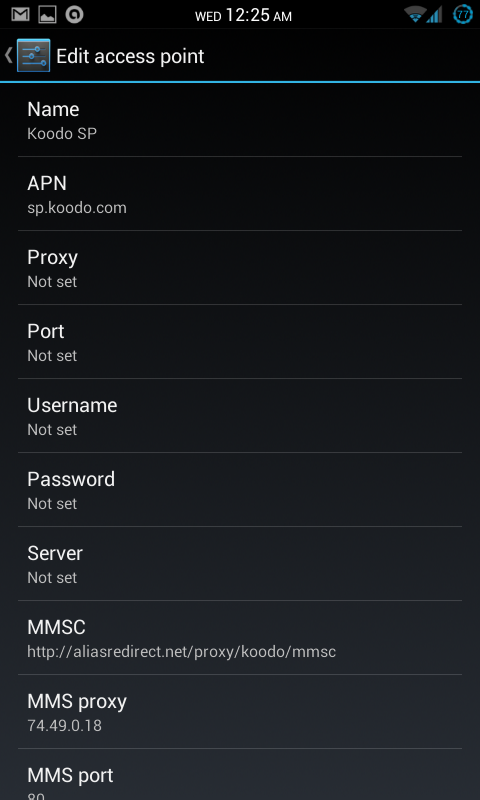Tap the cellular signal strength icon
Screen dimensions: 480x800
435,15
